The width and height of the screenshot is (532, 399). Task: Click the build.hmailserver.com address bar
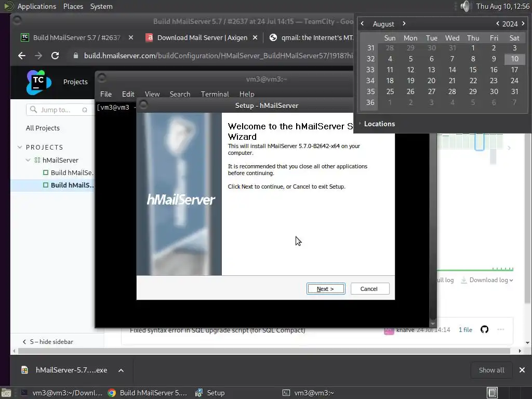[x=218, y=56]
